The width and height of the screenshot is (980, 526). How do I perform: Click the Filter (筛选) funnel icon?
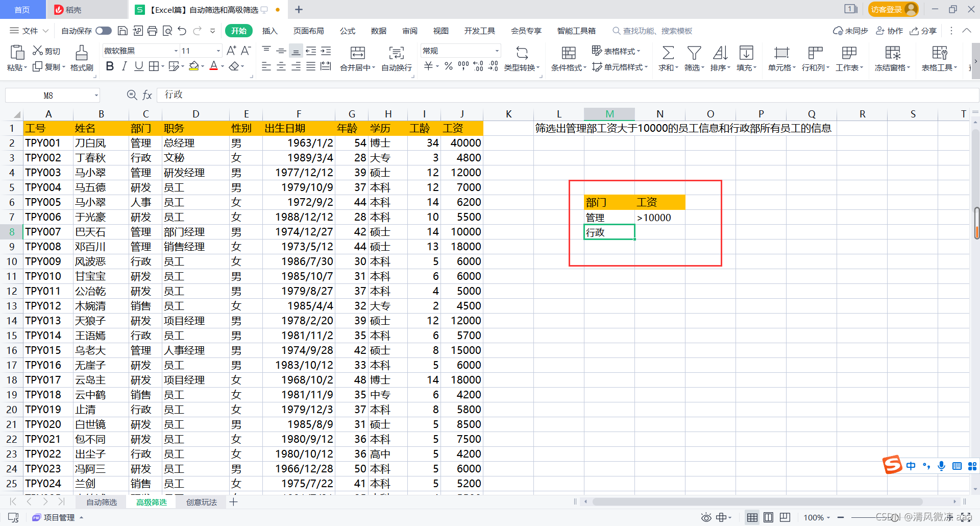click(x=694, y=53)
